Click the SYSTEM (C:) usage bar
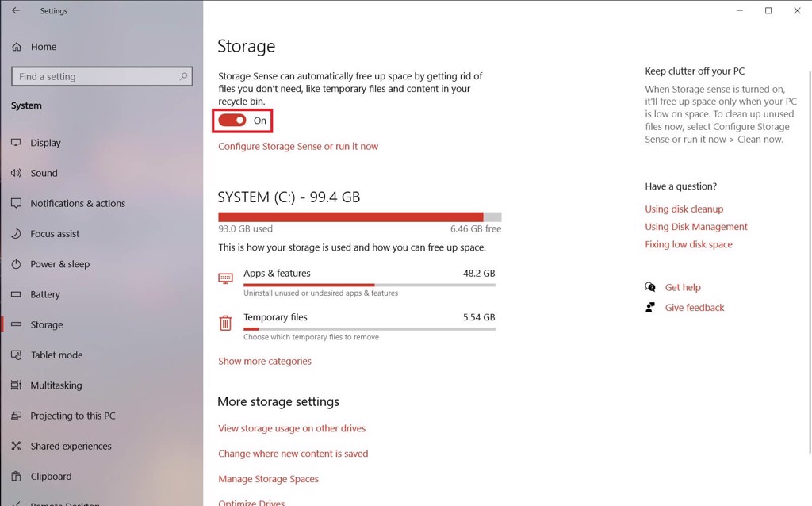Image resolution: width=812 pixels, height=506 pixels. point(359,217)
